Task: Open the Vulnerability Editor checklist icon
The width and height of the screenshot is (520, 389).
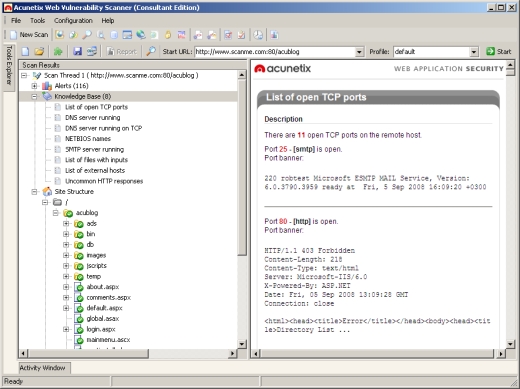Action: click(228, 35)
